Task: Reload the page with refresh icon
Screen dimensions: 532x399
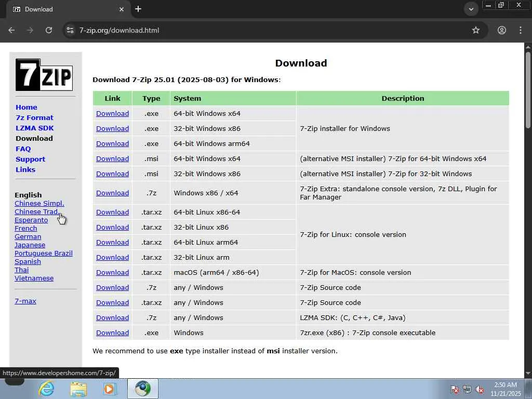Action: [49, 30]
